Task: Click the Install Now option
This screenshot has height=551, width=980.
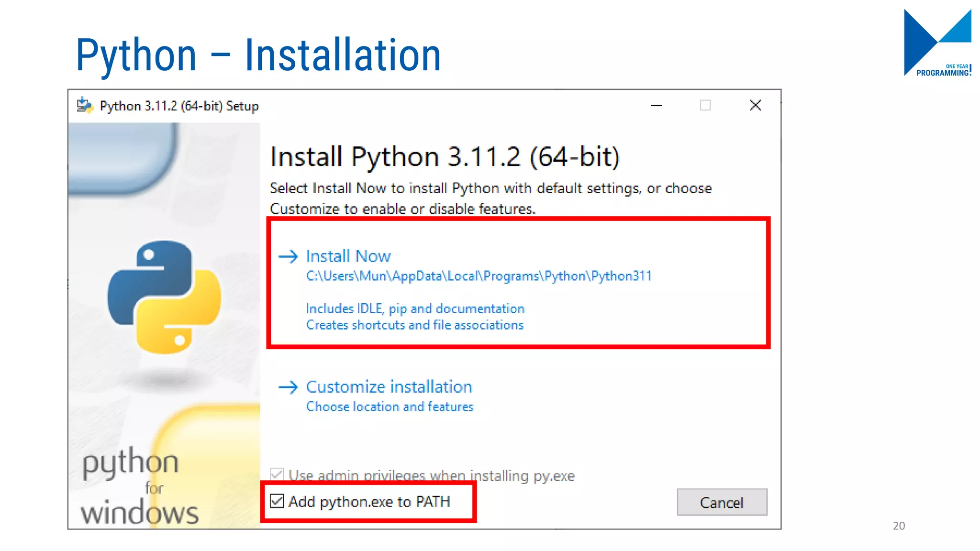Action: (348, 256)
